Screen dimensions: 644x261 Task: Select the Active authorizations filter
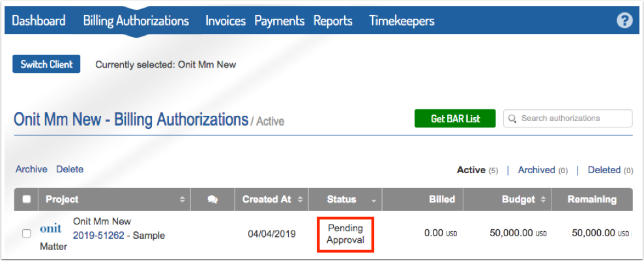[477, 170]
